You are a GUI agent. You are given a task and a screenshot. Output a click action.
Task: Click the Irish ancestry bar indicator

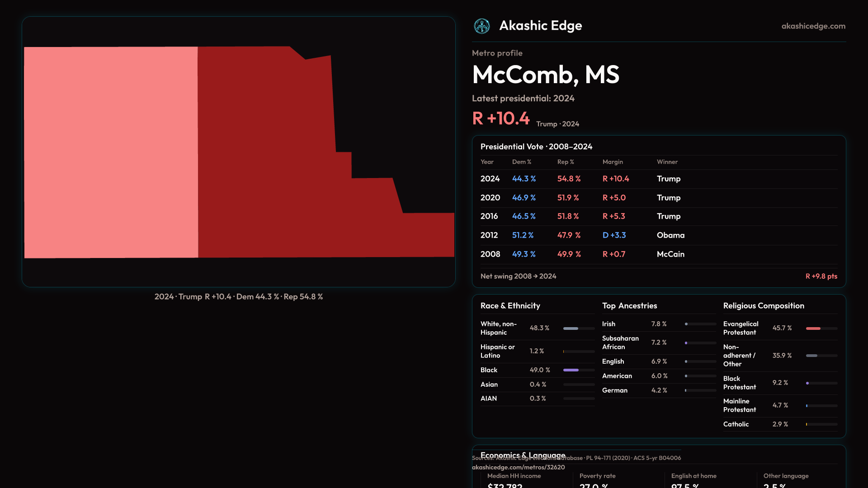click(700, 324)
